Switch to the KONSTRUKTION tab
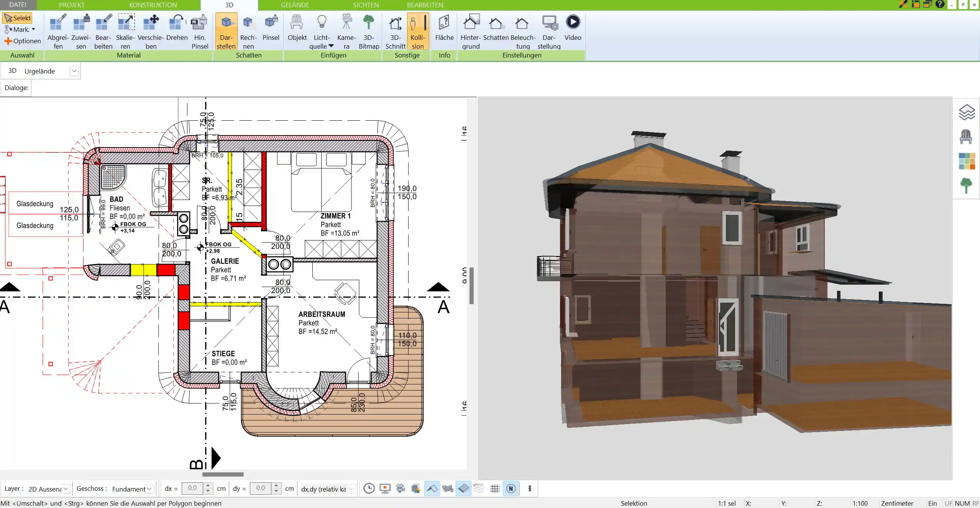 153,5
